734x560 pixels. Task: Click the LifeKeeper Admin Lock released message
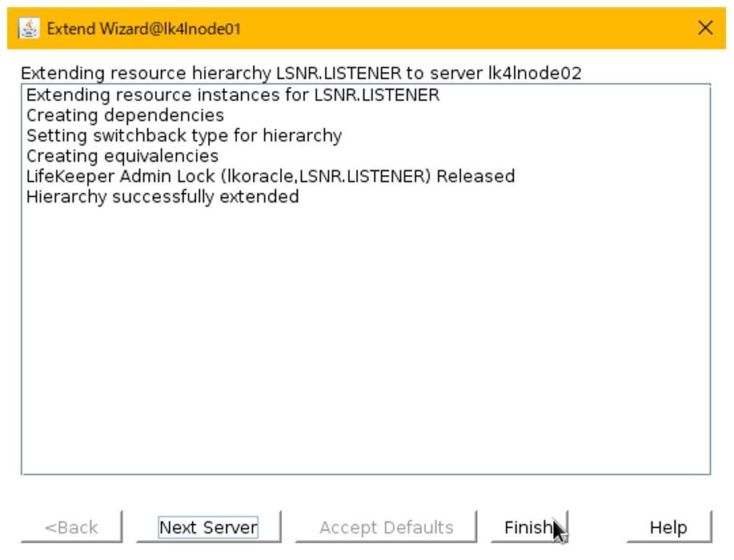point(271,176)
